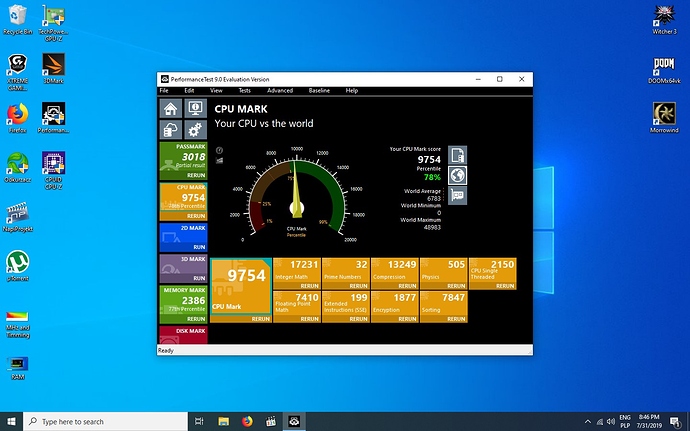Open the View menu
Viewport: 690px width, 431px height.
pos(216,91)
